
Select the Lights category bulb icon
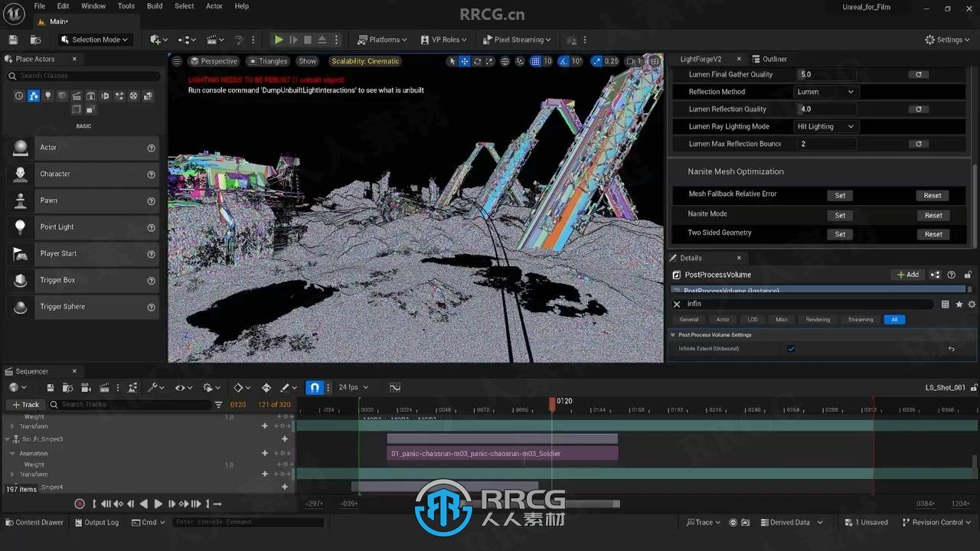[x=48, y=96]
